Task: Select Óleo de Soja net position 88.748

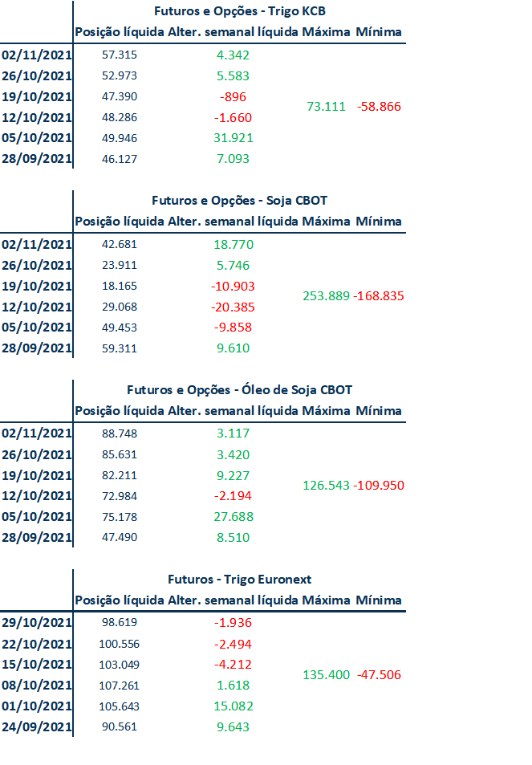Action: pyautogui.click(x=120, y=433)
